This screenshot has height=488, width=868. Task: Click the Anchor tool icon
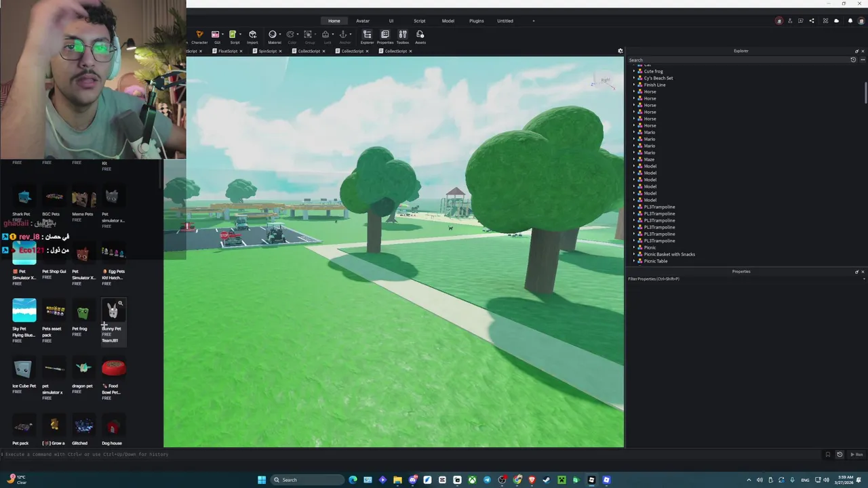342,34
